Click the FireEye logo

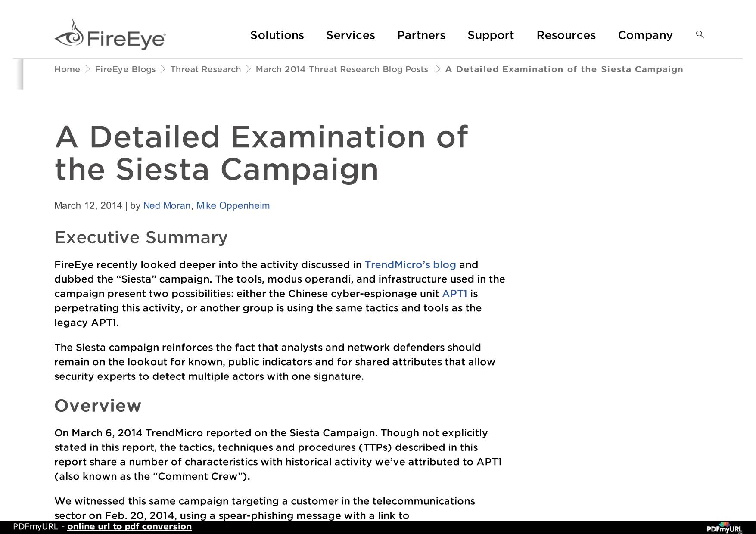point(110,34)
